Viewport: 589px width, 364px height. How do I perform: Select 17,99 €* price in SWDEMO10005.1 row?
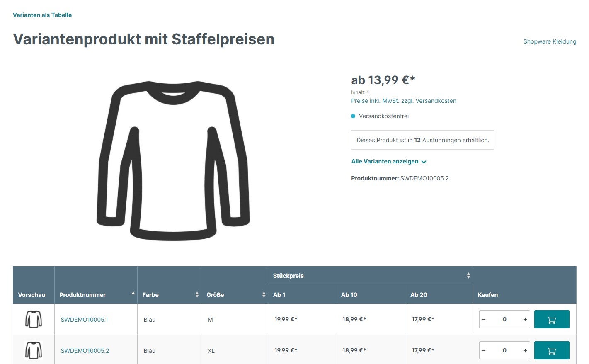tap(423, 319)
